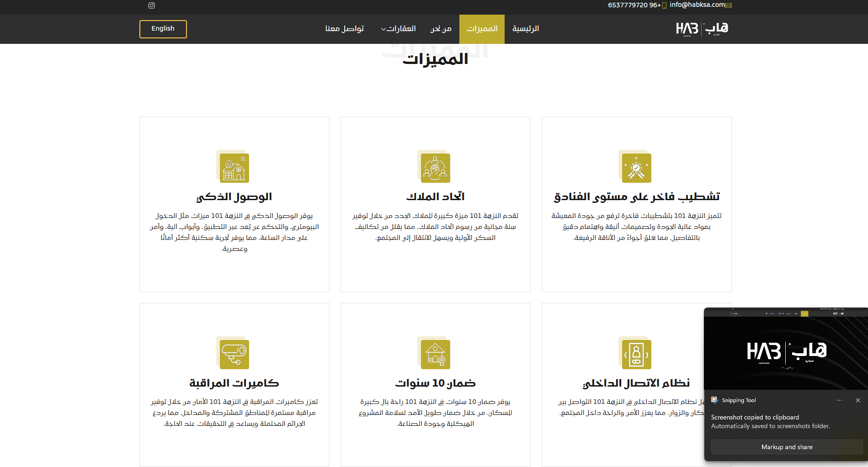Image resolution: width=868 pixels, height=467 pixels.
Task: Open the من نحن menu item
Action: coord(441,29)
